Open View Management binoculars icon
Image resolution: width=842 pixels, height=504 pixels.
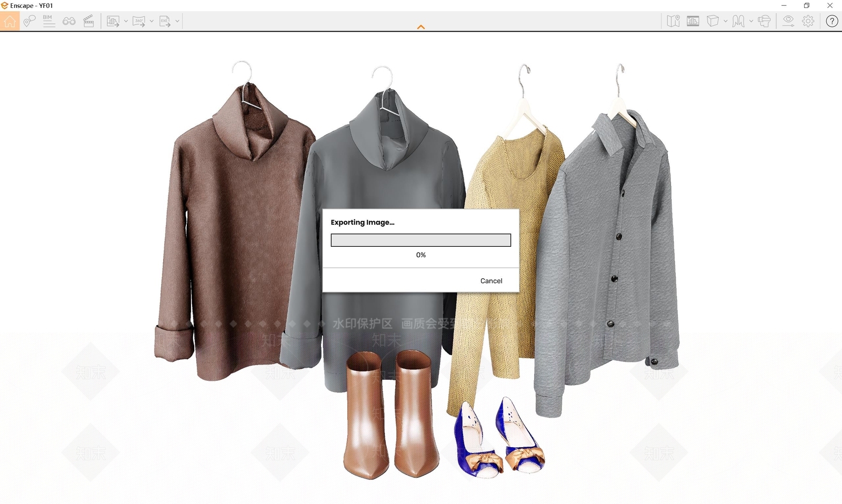[69, 21]
